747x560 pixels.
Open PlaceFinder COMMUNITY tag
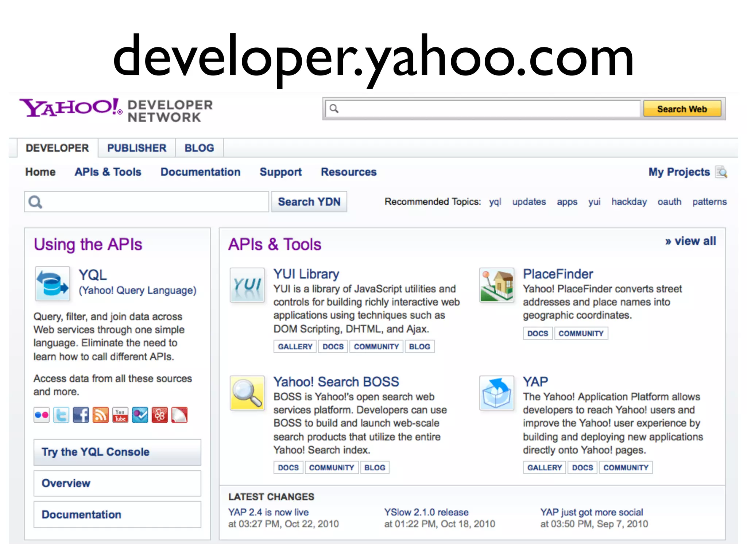pos(581,333)
